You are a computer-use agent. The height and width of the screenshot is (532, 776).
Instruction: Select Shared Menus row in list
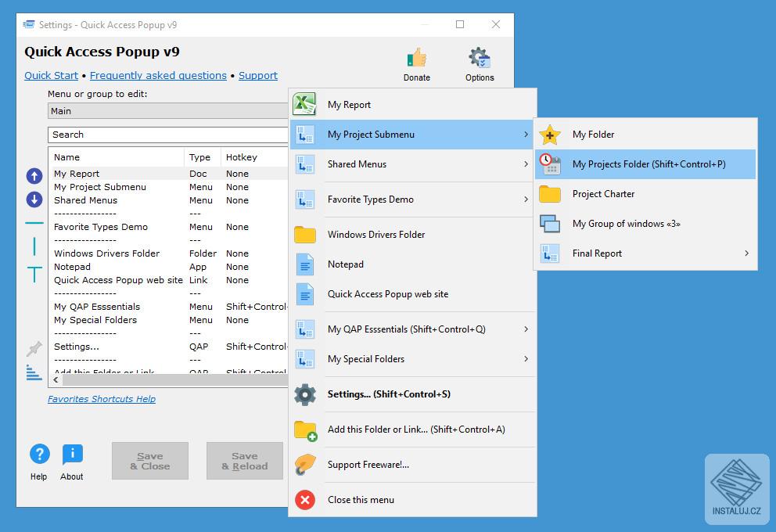tap(169, 200)
